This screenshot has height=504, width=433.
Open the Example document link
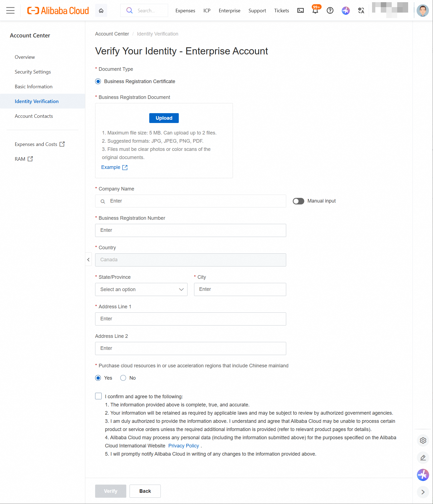pyautogui.click(x=111, y=167)
